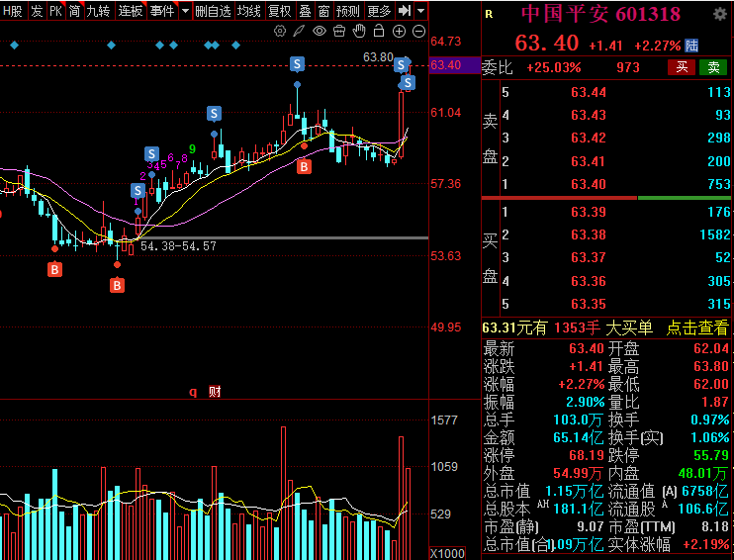Select the hand pan tool

tap(359, 32)
